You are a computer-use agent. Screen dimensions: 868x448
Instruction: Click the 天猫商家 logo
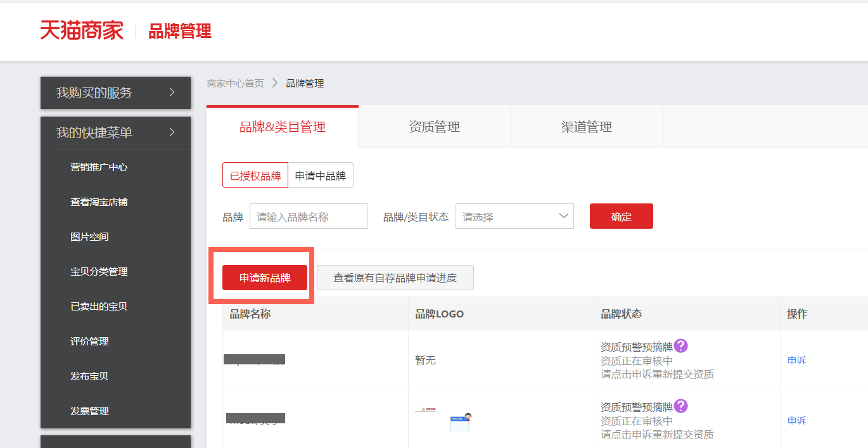[82, 30]
